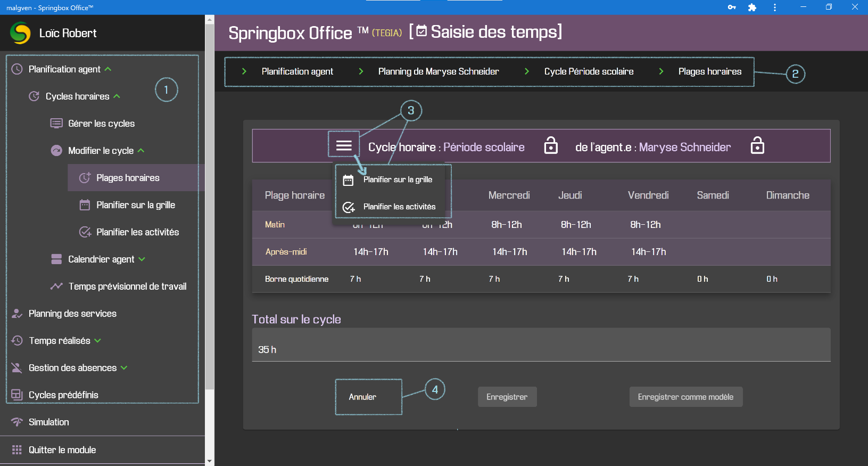The width and height of the screenshot is (868, 466).
Task: Click the 35 h total field
Action: (x=541, y=345)
